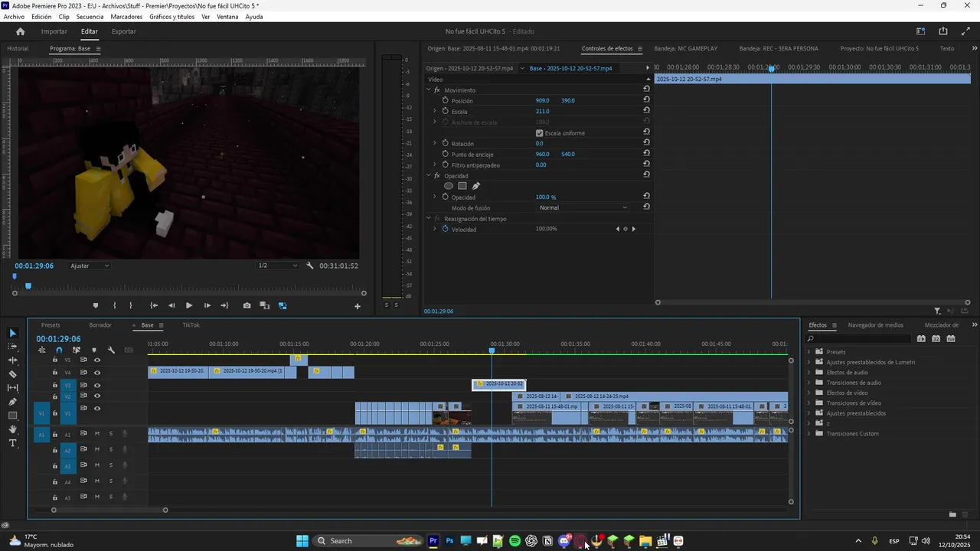
Task: Select the Type tool
Action: coord(12,443)
